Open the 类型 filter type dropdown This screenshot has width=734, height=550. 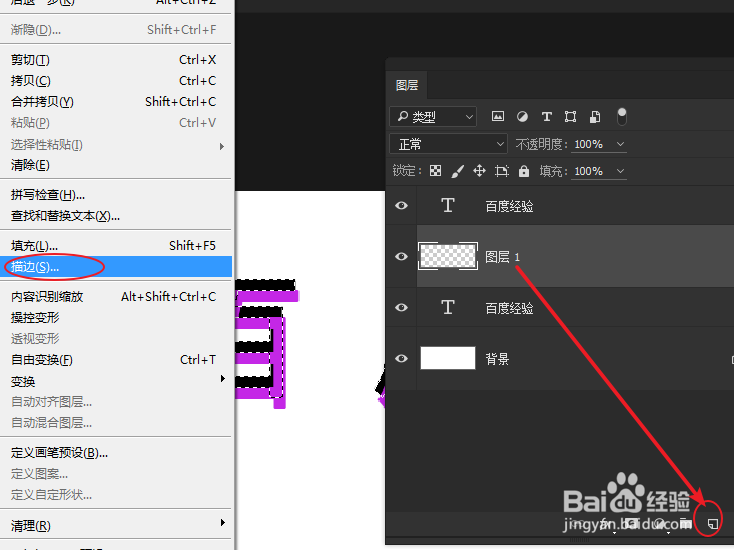click(433, 117)
